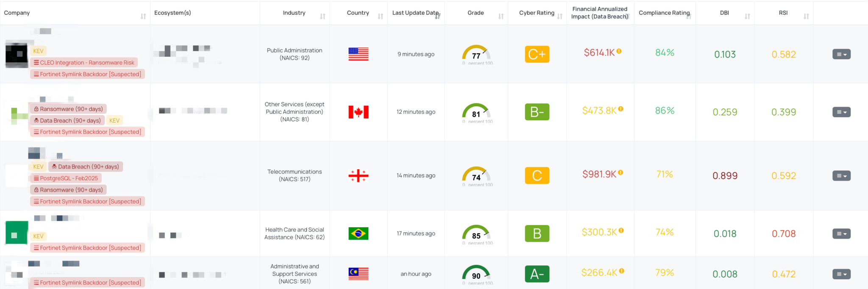
Task: Open action dropdown for Health Care row
Action: 841,234
